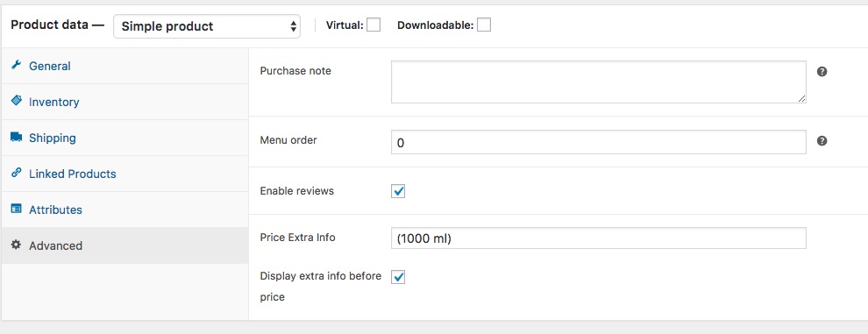Click inside the Purchase note textarea
Screen dimensions: 868x334
point(599,82)
